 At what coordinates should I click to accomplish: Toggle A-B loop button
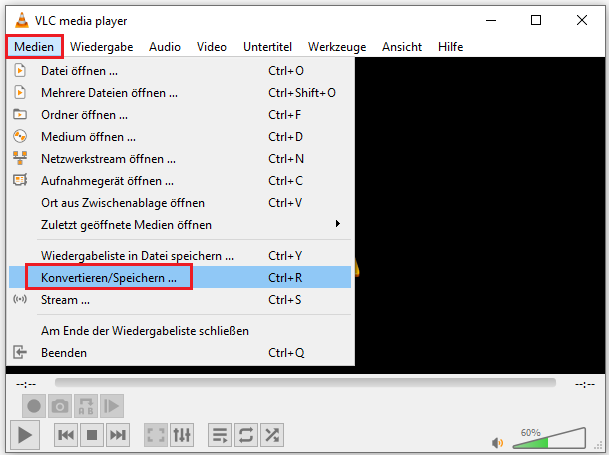[86, 406]
